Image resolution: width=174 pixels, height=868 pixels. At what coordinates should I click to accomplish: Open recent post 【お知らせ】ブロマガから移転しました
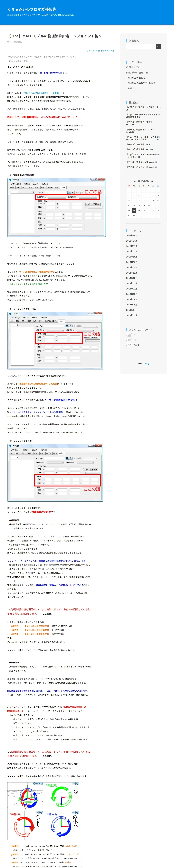pos(144,108)
